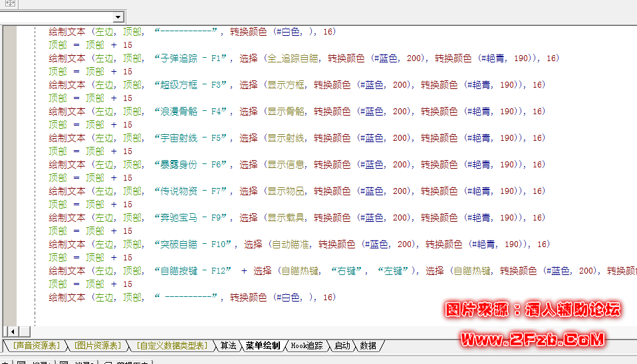
Task: Click the “右键” string in the F12 line
Action: [x=346, y=271]
